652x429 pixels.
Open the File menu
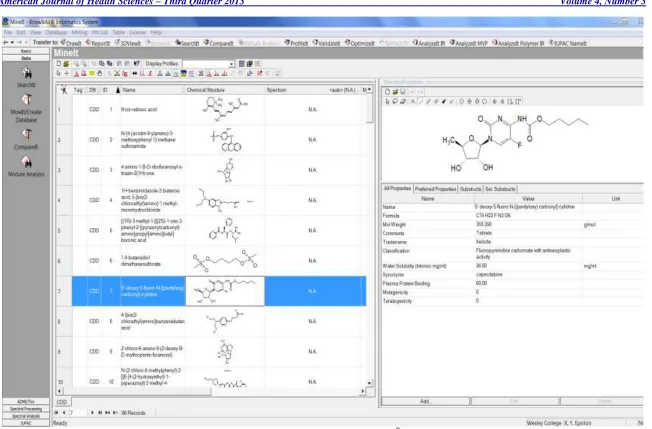click(x=8, y=32)
